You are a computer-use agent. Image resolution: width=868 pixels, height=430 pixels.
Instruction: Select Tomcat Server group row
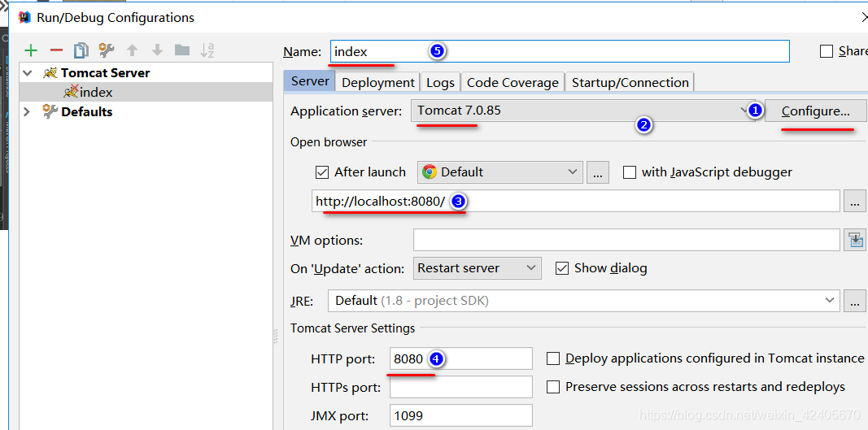click(146, 73)
